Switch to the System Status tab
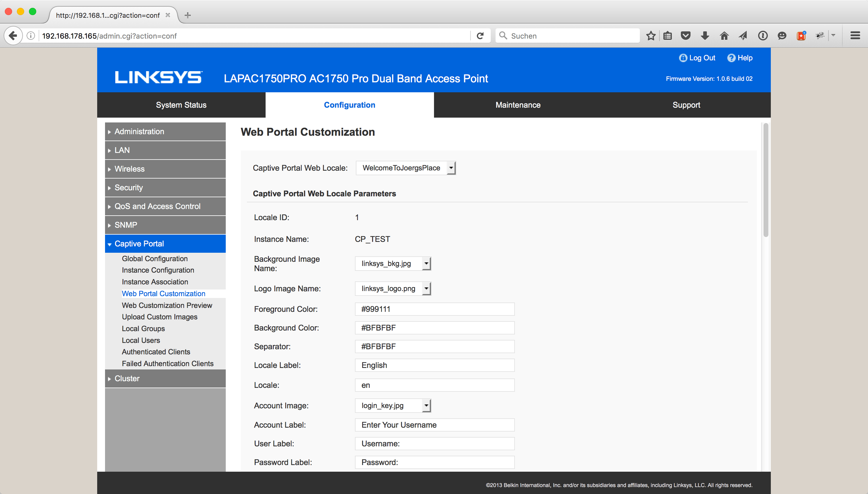 coord(181,105)
